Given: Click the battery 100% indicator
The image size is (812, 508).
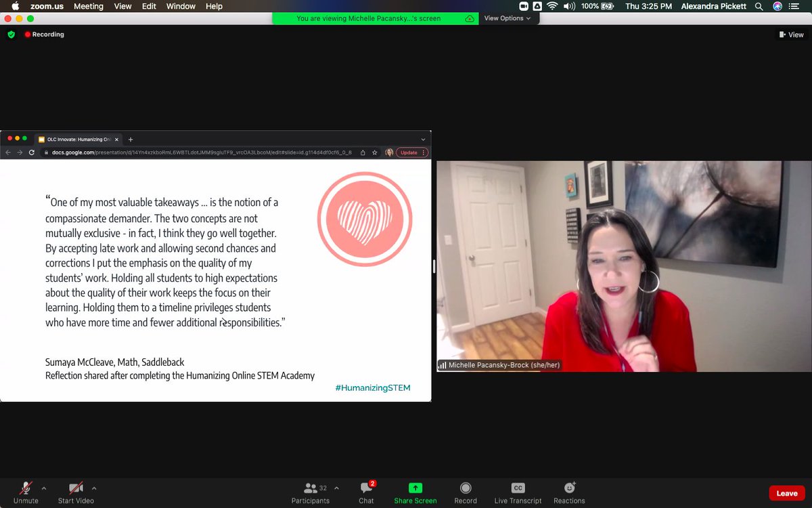Looking at the screenshot, I should 598,6.
